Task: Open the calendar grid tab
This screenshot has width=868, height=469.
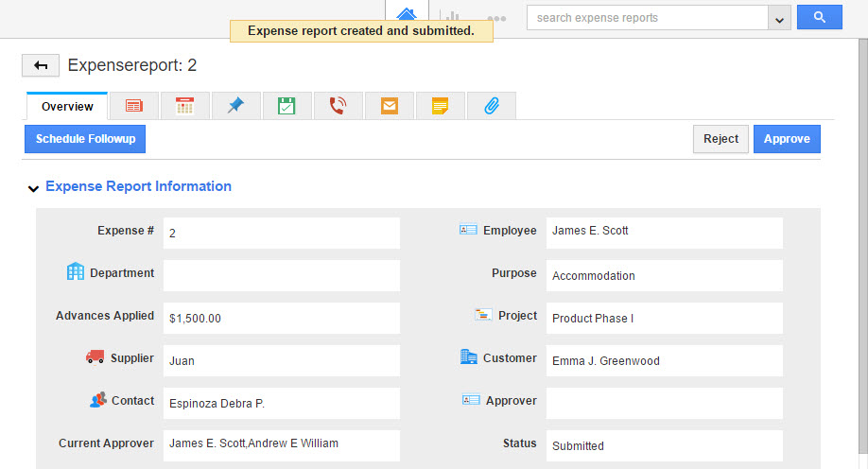Action: click(x=185, y=106)
